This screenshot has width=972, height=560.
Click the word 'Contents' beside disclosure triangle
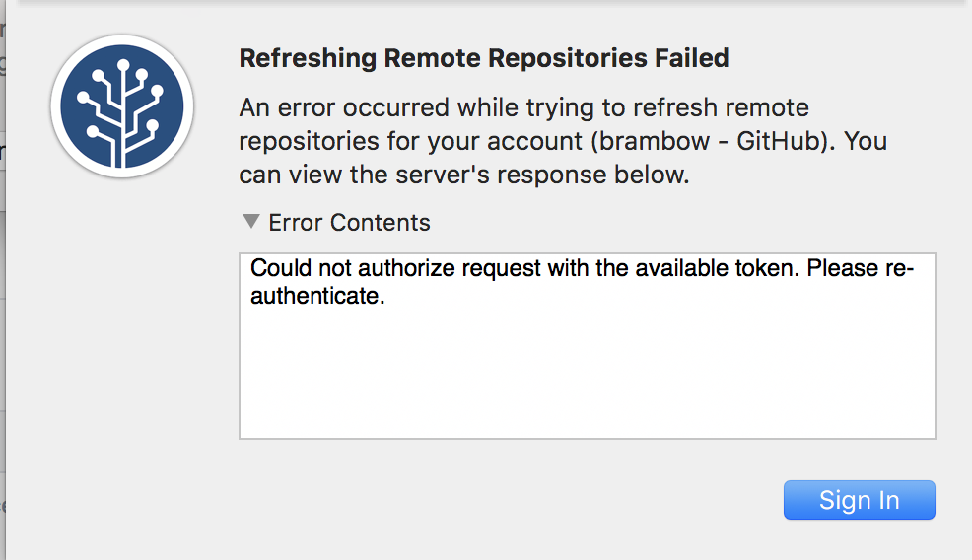[380, 222]
